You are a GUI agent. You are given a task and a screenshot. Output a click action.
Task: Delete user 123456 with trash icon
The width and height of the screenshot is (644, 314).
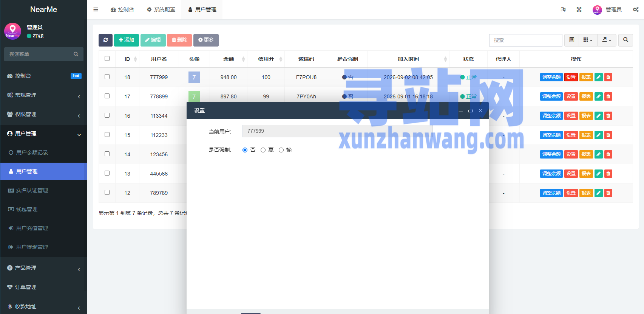(608, 154)
